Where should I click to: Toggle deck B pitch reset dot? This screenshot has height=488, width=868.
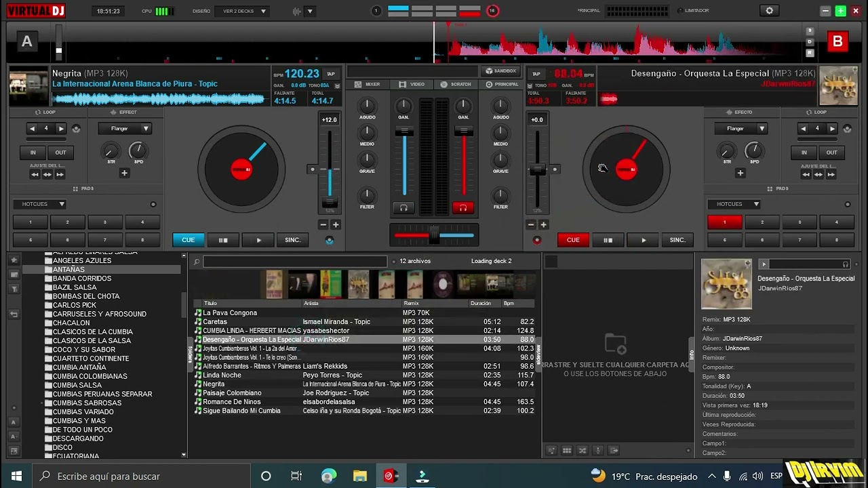(x=555, y=169)
